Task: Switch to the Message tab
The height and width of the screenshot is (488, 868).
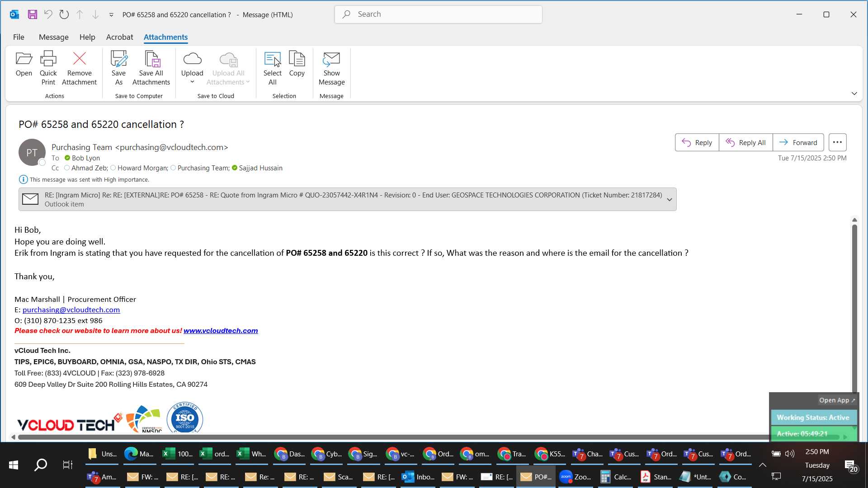Action: point(53,37)
